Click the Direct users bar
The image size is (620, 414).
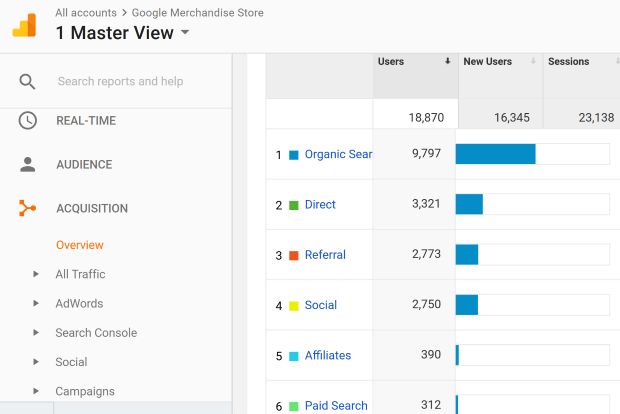pos(469,204)
